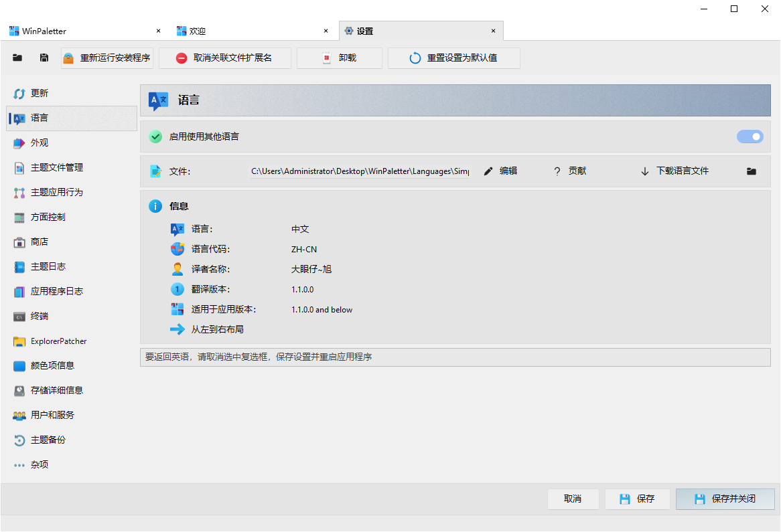Click 1.1.0.0 and below text

tap(322, 310)
